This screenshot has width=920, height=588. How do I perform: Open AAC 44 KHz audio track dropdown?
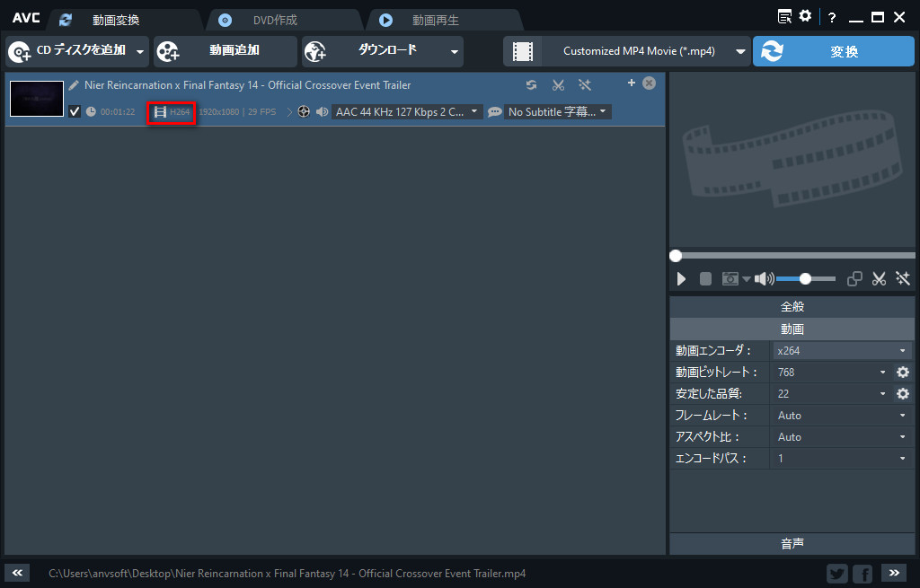coord(407,111)
